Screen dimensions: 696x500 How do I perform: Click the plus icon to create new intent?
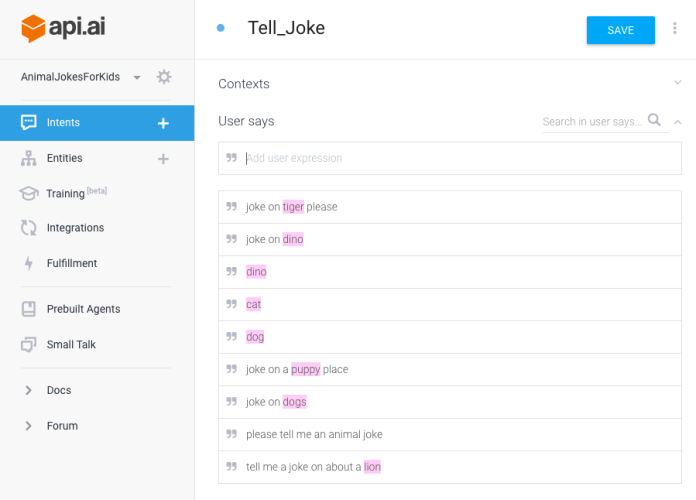(x=164, y=123)
